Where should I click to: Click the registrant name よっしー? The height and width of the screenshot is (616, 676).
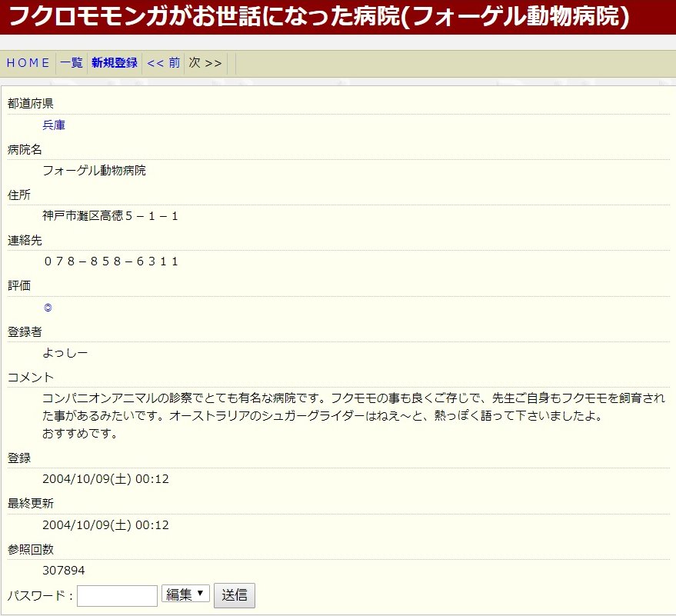pyautogui.click(x=65, y=353)
